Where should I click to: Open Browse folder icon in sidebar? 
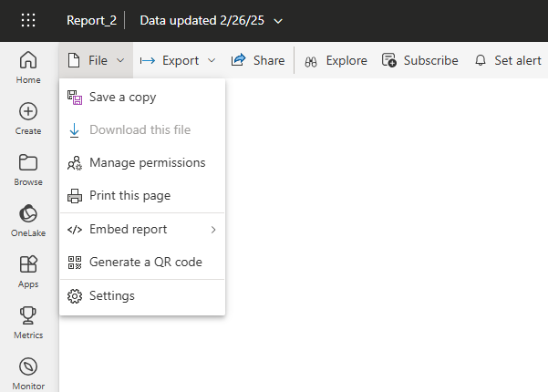[x=28, y=169]
